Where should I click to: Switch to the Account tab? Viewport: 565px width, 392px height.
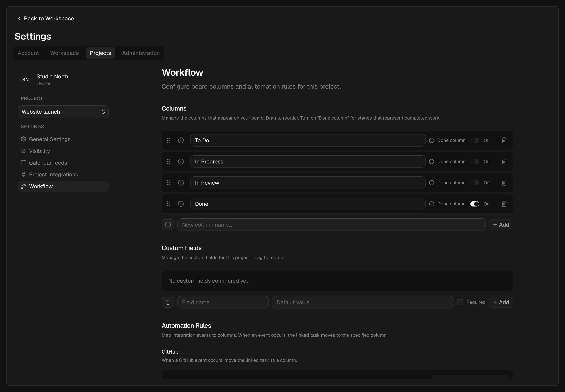pos(28,53)
